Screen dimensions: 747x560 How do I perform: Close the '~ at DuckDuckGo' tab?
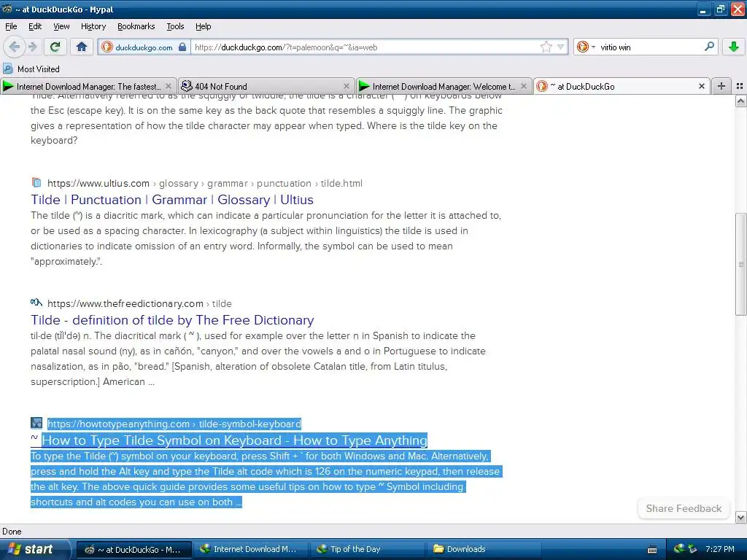click(x=701, y=86)
